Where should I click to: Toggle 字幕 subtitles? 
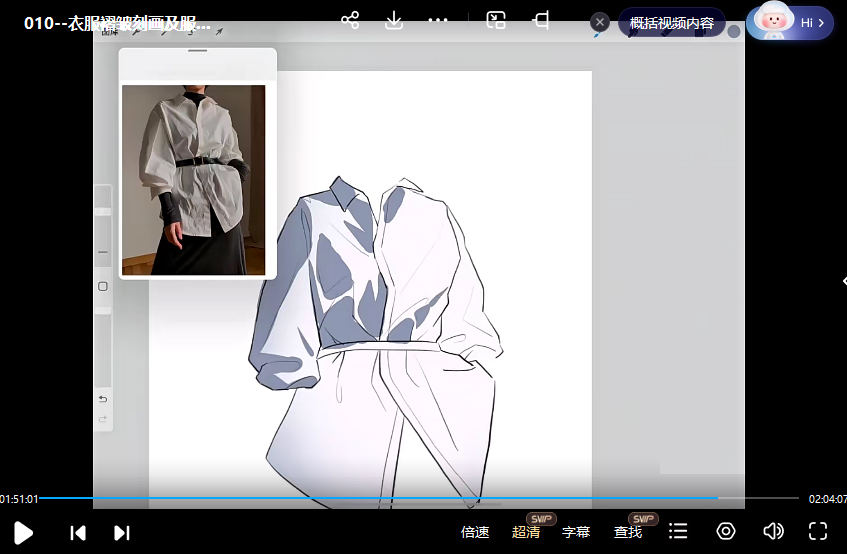tap(576, 532)
